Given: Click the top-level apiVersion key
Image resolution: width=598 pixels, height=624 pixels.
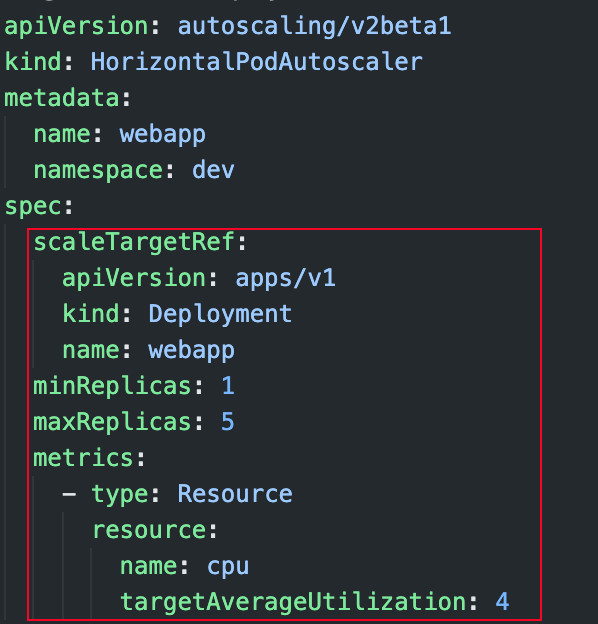Looking at the screenshot, I should 76,26.
